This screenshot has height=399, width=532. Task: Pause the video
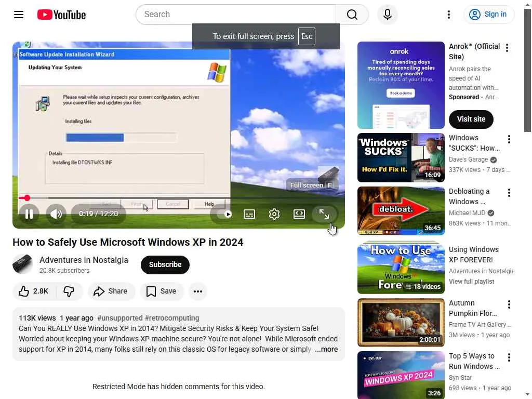pos(29,214)
